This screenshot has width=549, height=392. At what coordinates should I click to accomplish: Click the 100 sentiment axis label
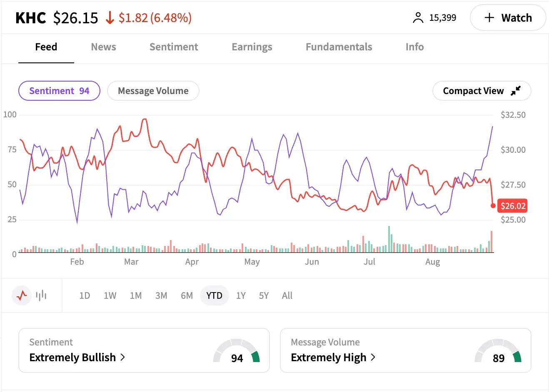10,114
